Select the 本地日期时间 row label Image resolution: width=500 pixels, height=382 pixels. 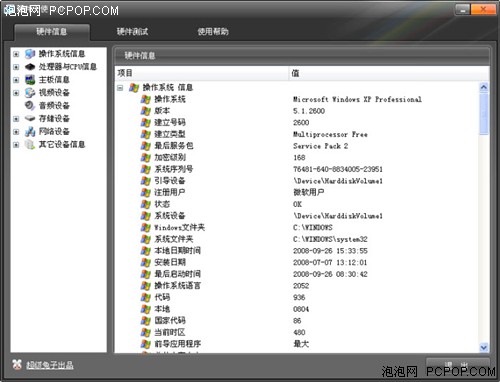tap(177, 251)
